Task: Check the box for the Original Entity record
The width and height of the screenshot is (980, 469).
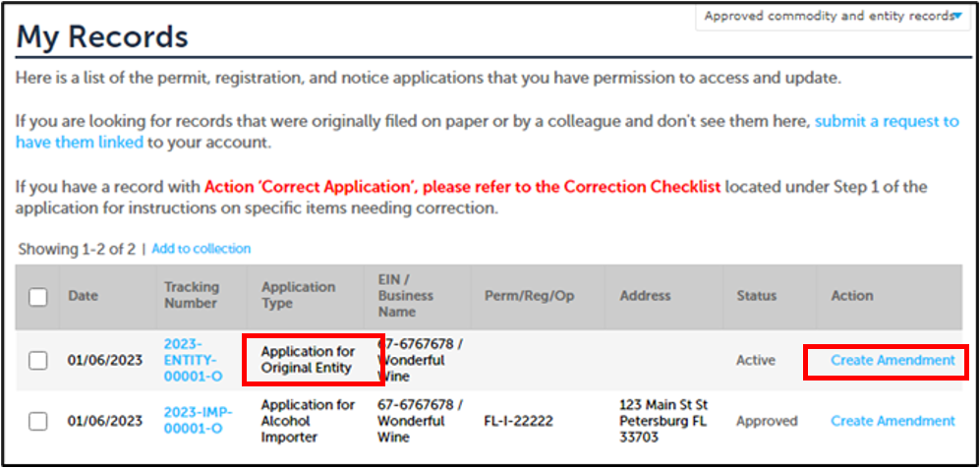Action: (x=37, y=361)
